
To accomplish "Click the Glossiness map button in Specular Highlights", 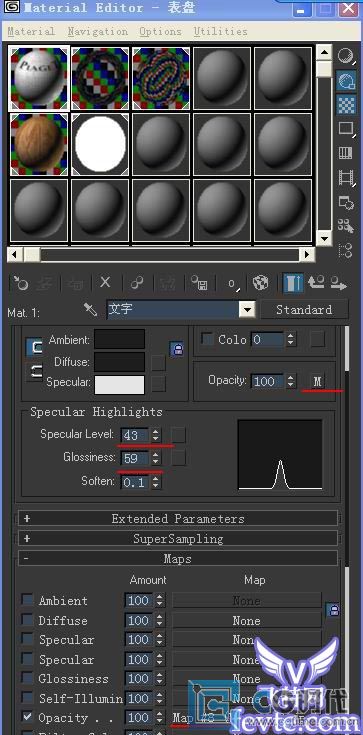I will click(x=178, y=458).
